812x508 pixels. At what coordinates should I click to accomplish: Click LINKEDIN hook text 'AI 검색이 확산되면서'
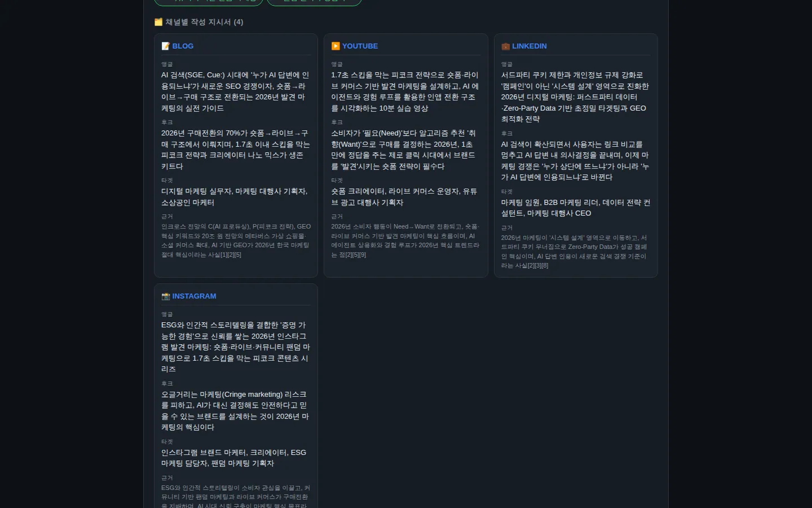point(536,144)
